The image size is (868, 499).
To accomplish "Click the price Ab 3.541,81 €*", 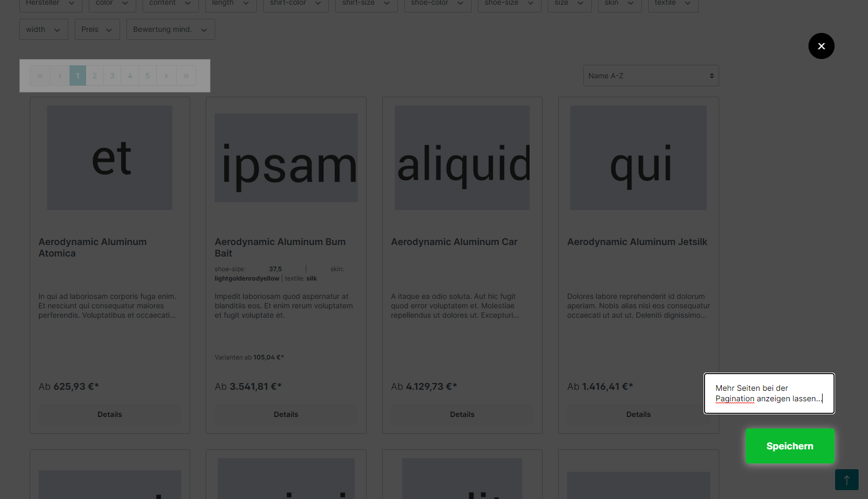I will coord(248,387).
